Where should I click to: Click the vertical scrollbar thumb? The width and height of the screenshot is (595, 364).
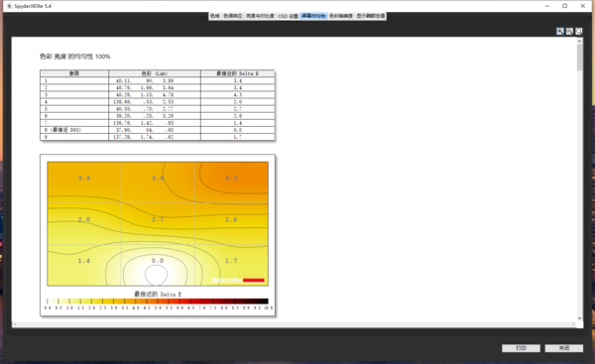tap(579, 57)
